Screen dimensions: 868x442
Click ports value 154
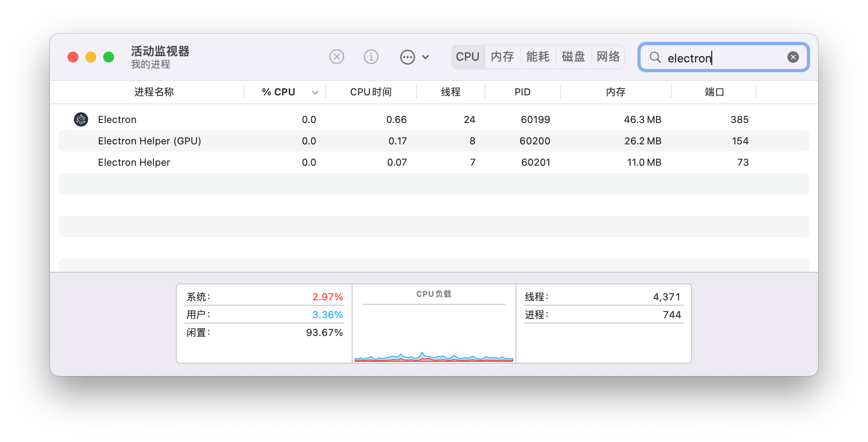pyautogui.click(x=740, y=141)
